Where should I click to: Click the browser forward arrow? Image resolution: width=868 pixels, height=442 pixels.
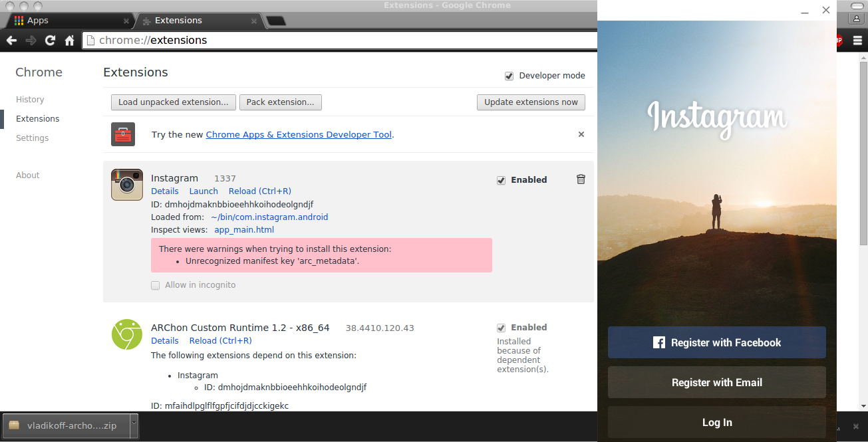tap(31, 41)
